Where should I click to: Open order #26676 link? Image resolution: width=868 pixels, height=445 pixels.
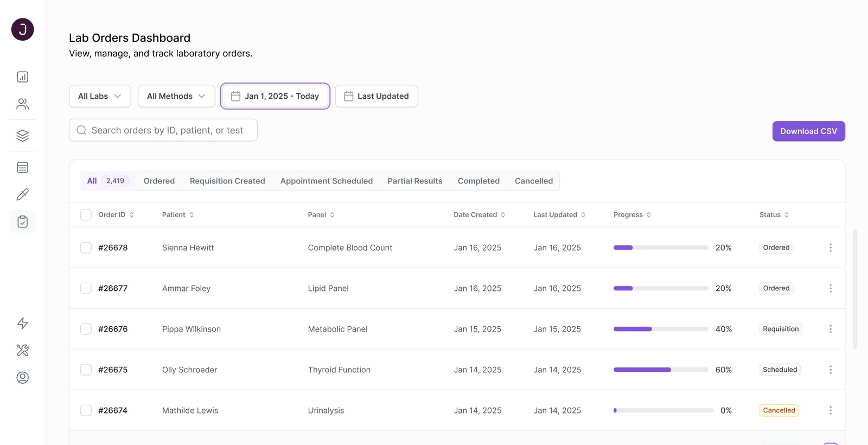113,329
